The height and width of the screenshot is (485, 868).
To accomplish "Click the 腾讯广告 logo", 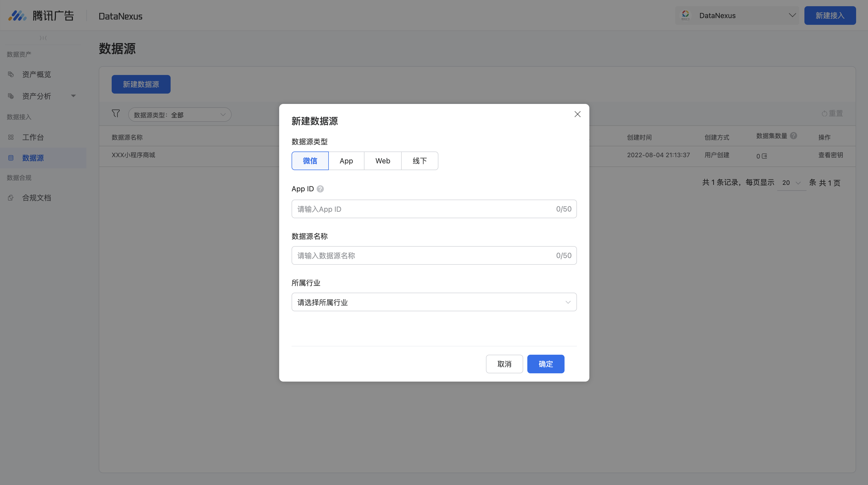I will pos(41,16).
